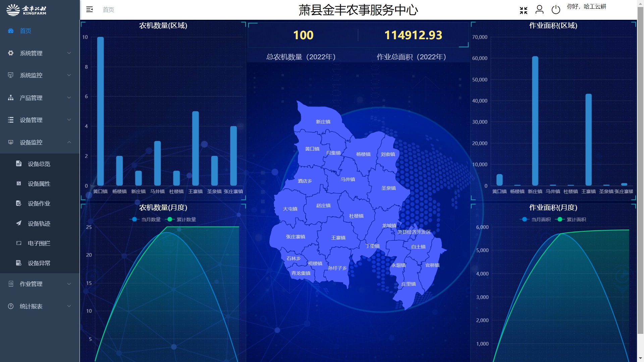
Task: Collapse the 设备监控 menu chevron
Action: (x=69, y=142)
